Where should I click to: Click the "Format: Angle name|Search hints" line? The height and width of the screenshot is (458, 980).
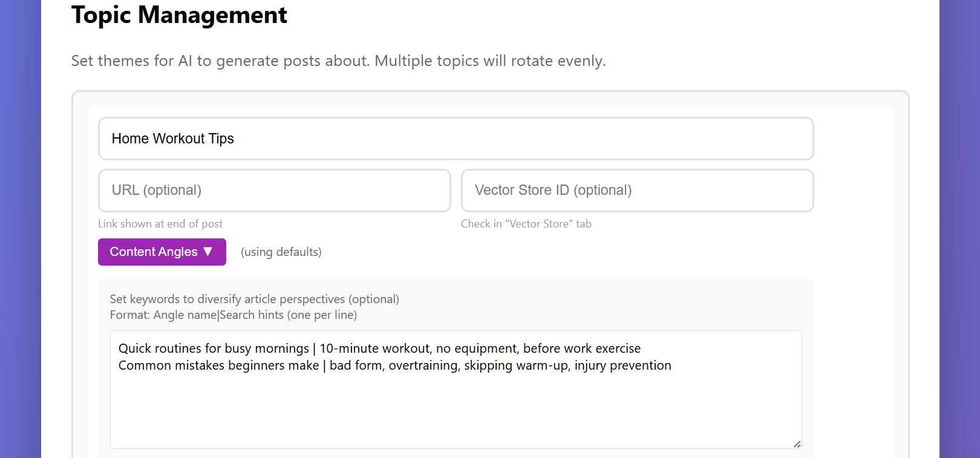[233, 315]
